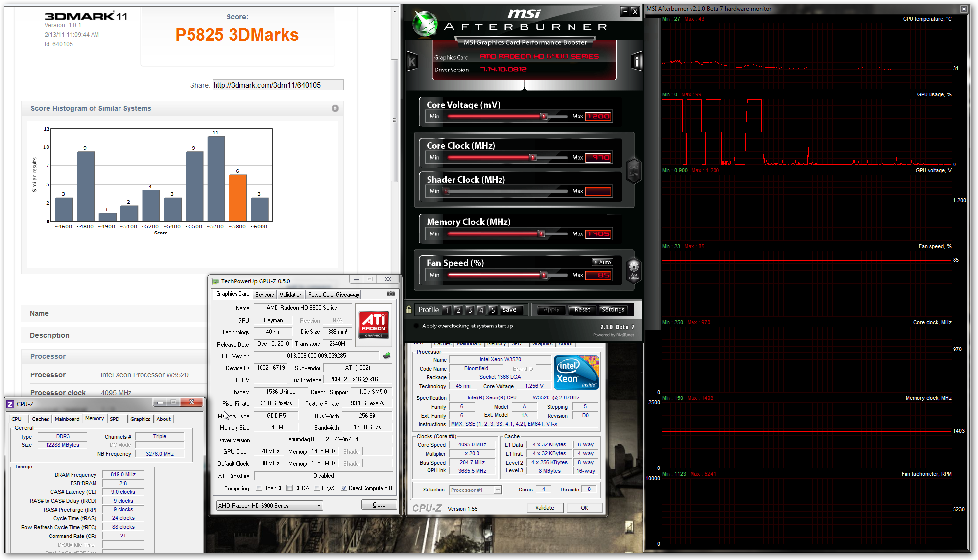This screenshot has height=560, width=978.
Task: Click the Kombustor K icon in Afterburner
Action: click(412, 62)
